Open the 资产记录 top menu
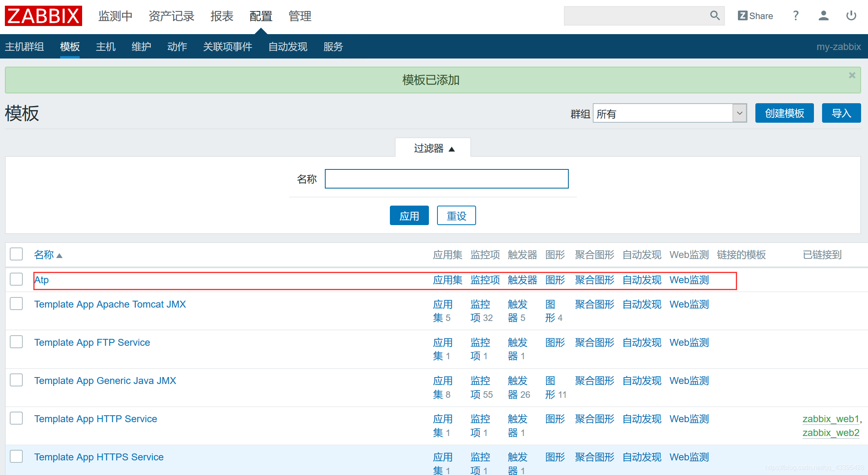 [x=172, y=16]
